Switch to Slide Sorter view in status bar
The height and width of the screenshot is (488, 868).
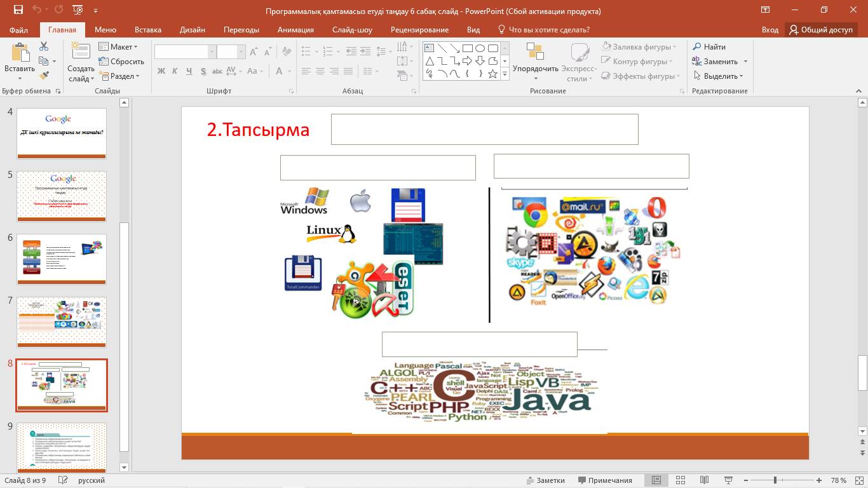coord(681,480)
